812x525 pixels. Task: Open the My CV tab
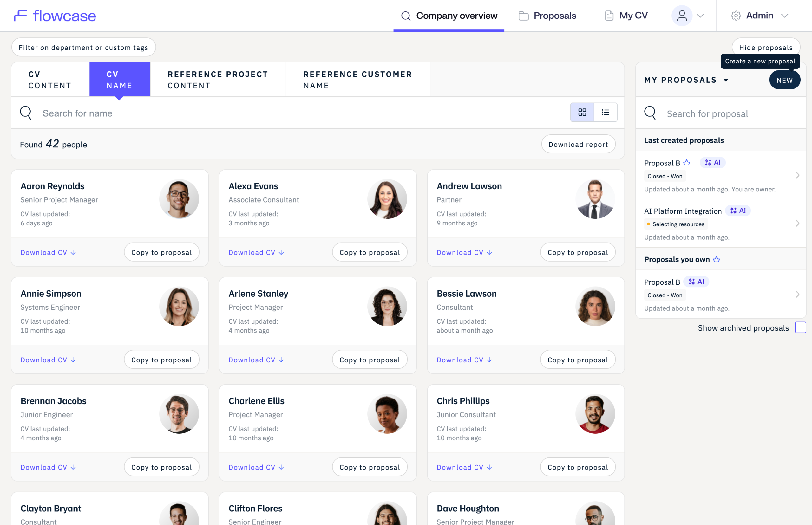point(626,16)
